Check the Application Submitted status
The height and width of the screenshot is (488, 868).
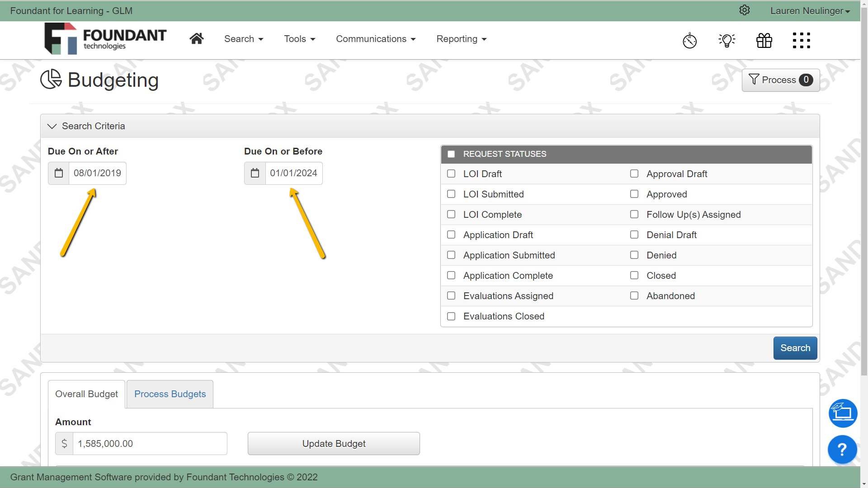click(x=451, y=255)
